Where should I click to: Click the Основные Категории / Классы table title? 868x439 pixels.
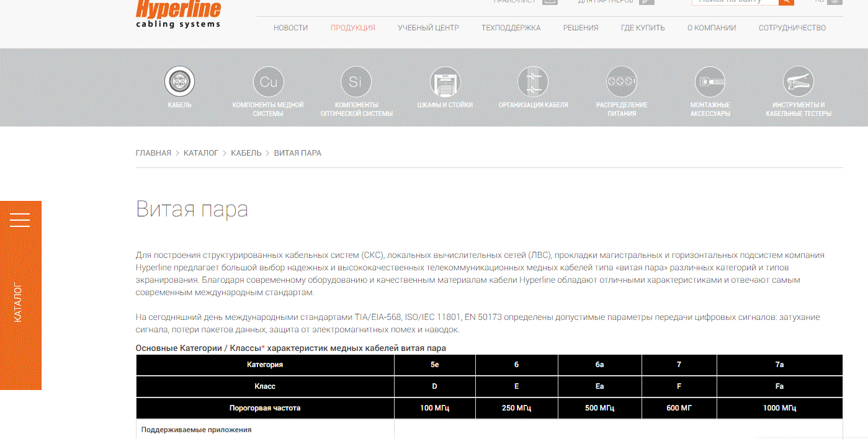coord(291,348)
